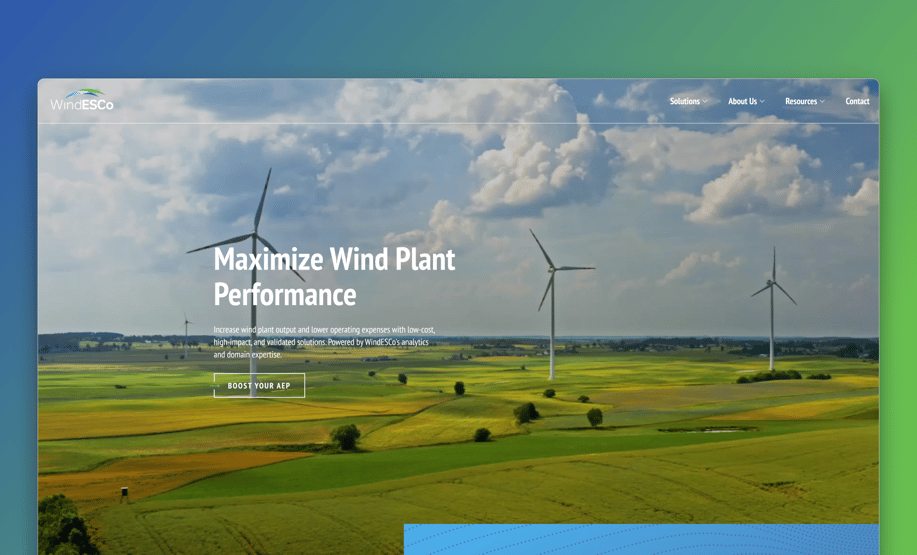Expand the Resources dropdown chevron
Image resolution: width=917 pixels, height=555 pixels.
point(822,102)
